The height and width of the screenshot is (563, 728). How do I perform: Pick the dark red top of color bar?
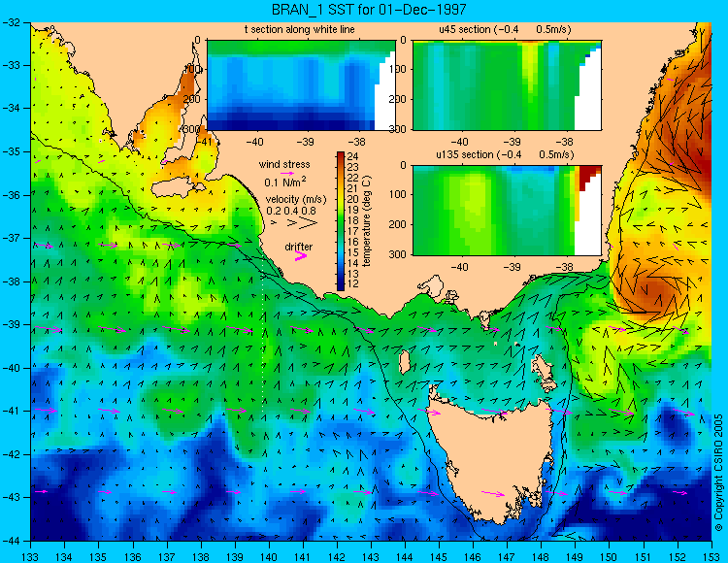click(341, 154)
